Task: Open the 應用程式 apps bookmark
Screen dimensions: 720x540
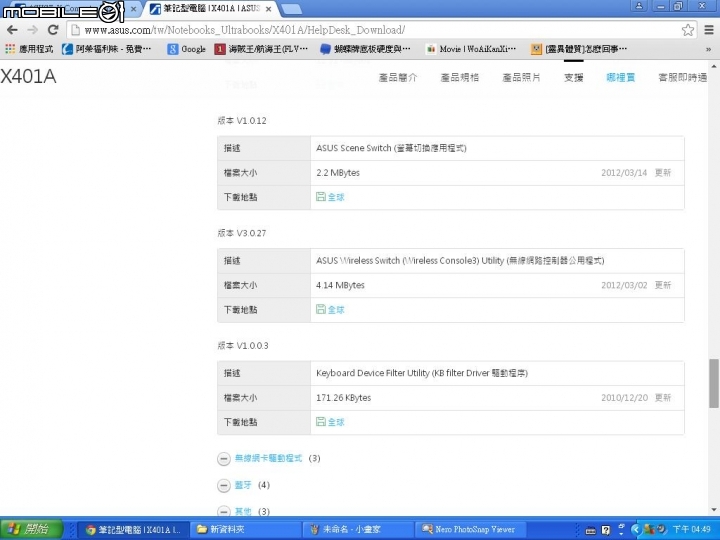Action: coord(29,49)
